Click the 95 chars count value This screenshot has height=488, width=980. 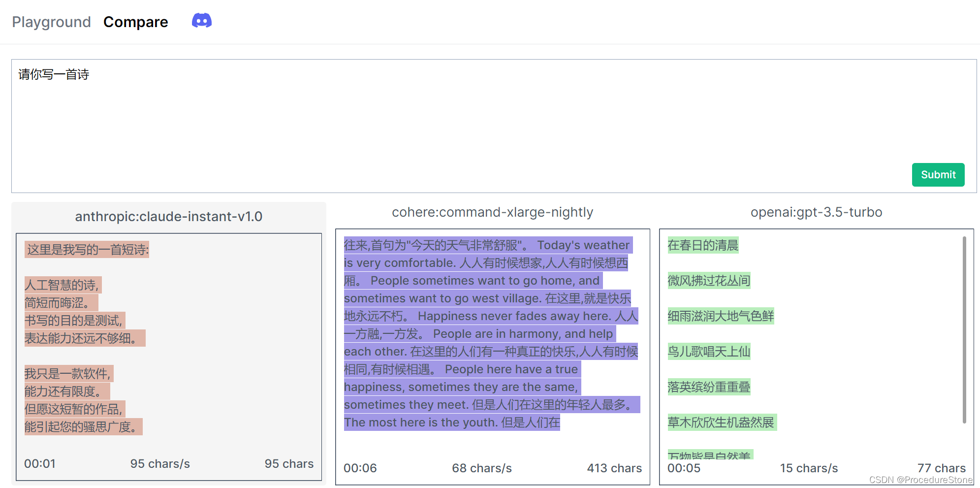289,464
